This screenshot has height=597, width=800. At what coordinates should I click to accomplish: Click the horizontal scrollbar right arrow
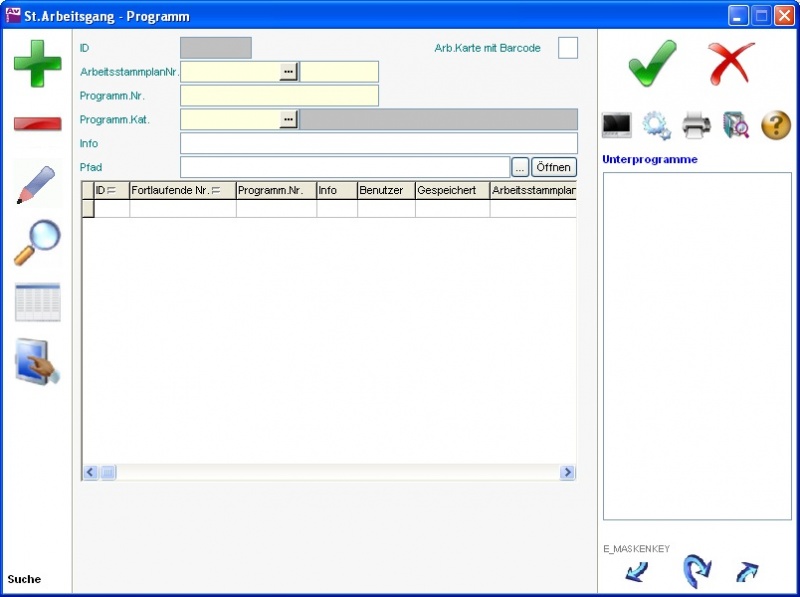tap(567, 472)
